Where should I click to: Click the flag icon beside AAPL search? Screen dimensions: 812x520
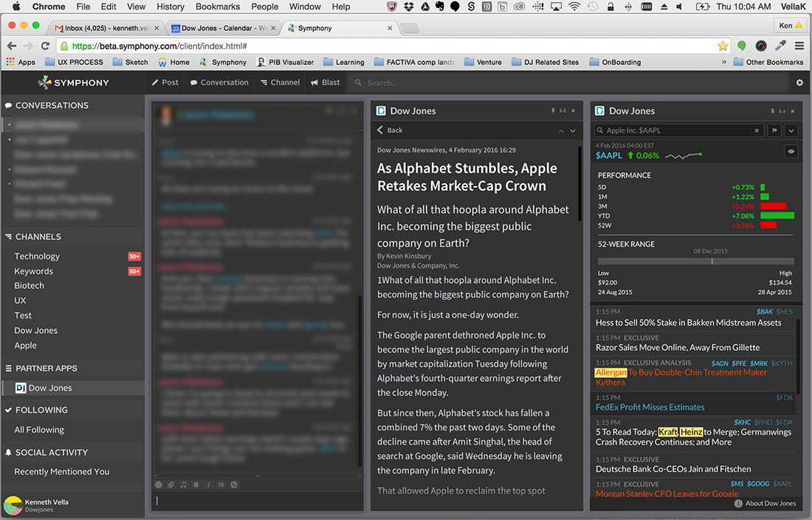[775, 131]
